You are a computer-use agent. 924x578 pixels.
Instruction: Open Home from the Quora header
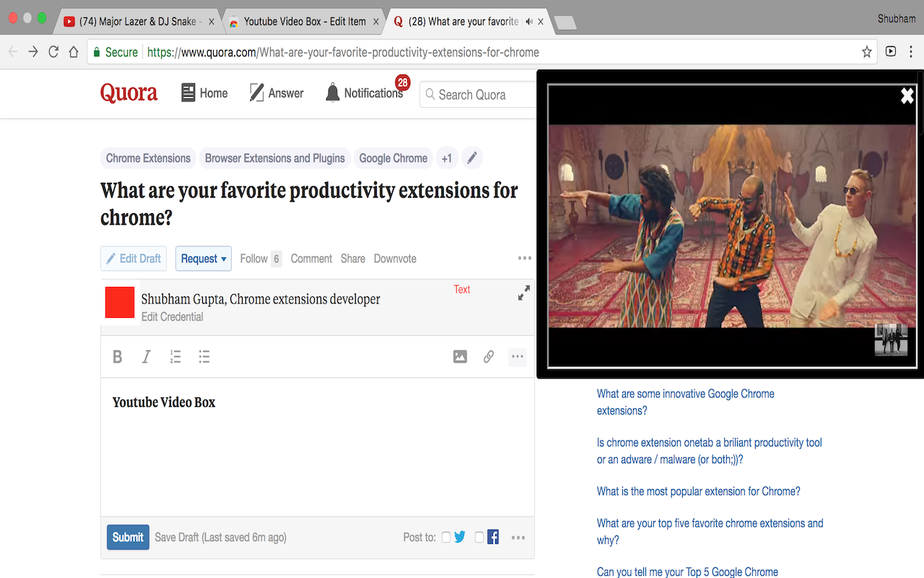point(204,92)
